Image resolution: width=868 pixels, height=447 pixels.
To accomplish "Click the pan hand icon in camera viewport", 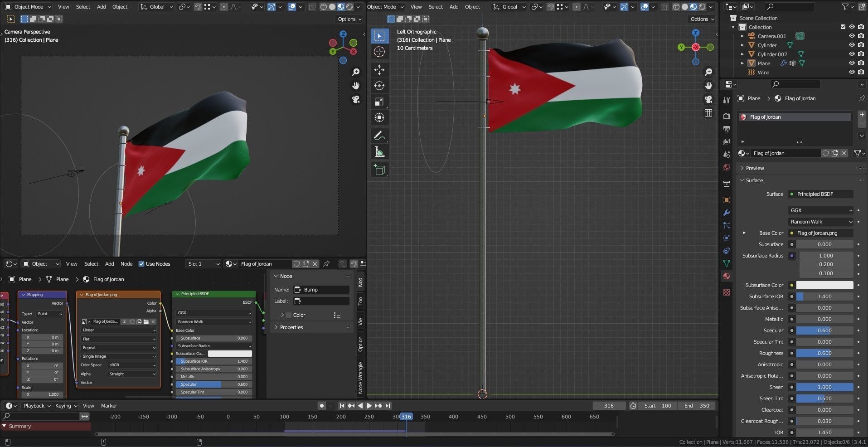I will pos(356,86).
